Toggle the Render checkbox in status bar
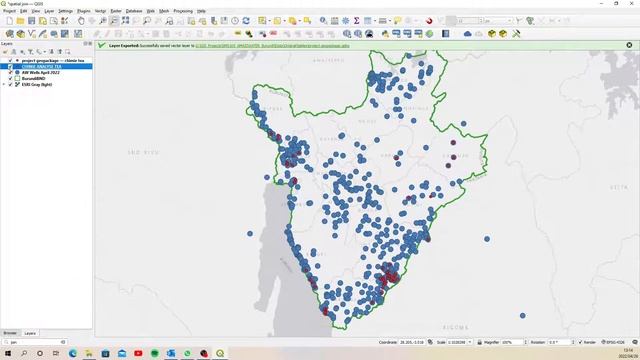 (580, 342)
